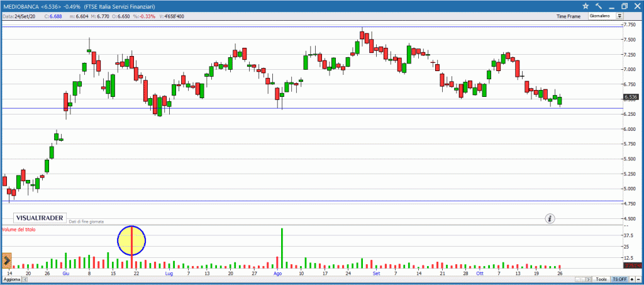
Task: Click the 'Ott' month label on time axis
Action: pos(480,273)
